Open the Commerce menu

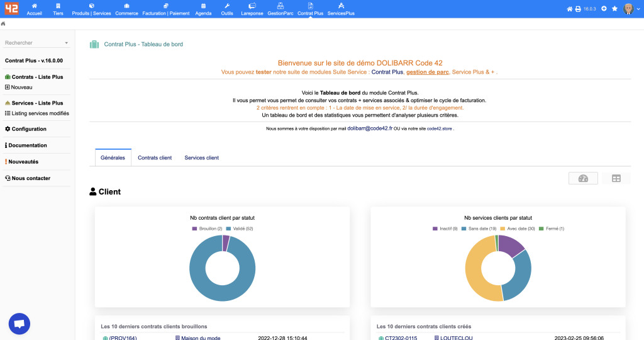[x=126, y=9]
